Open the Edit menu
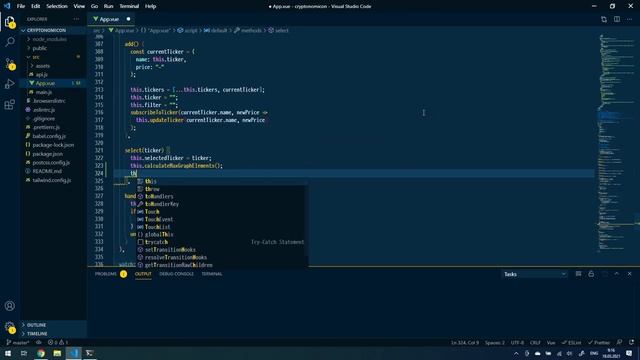 [36, 6]
